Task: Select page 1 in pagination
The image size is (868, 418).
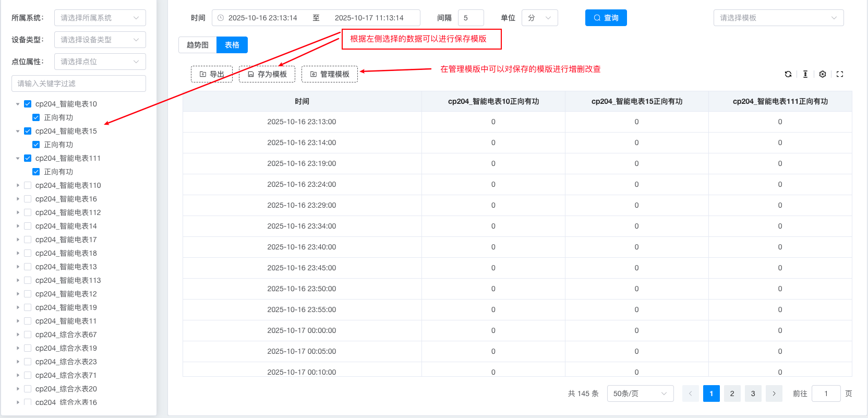Action: (x=712, y=393)
